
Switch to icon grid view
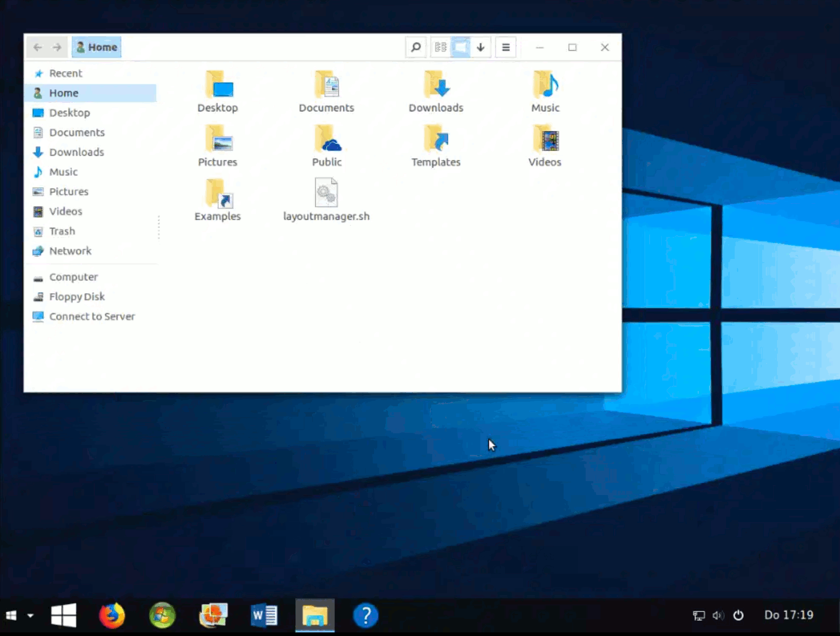(x=461, y=47)
